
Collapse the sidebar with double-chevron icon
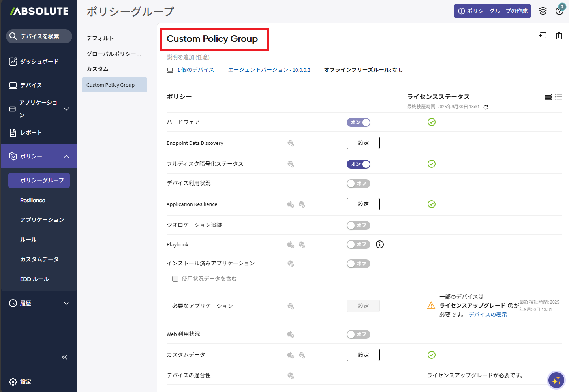(64, 357)
